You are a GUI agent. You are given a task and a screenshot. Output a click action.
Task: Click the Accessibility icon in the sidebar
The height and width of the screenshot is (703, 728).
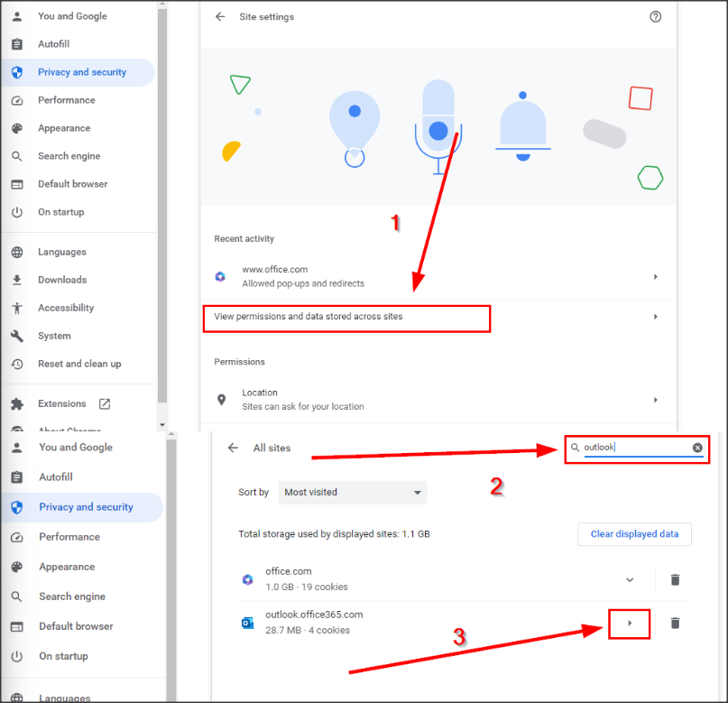point(16,308)
